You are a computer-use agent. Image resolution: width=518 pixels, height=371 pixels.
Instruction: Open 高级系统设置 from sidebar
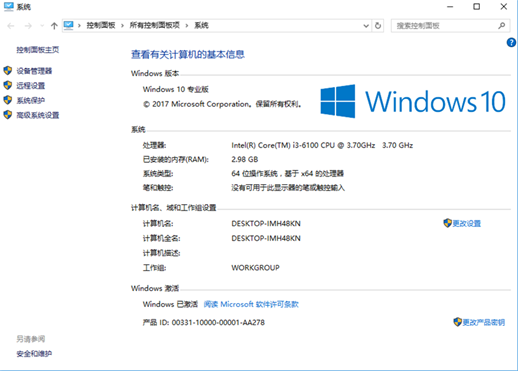[38, 115]
